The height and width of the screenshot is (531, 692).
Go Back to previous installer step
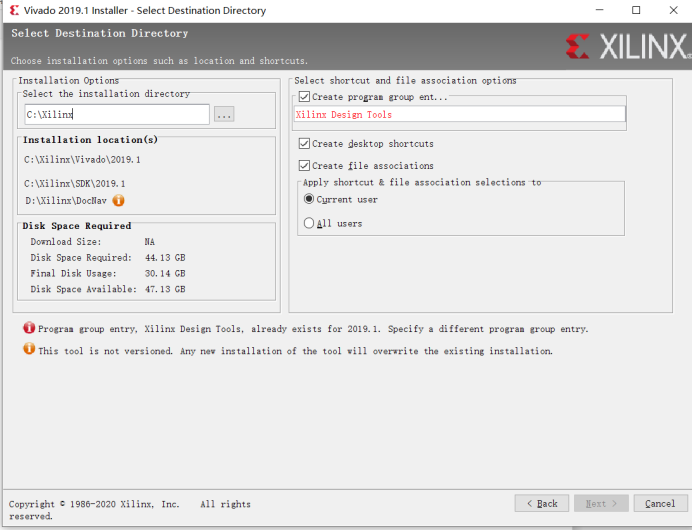coord(542,503)
